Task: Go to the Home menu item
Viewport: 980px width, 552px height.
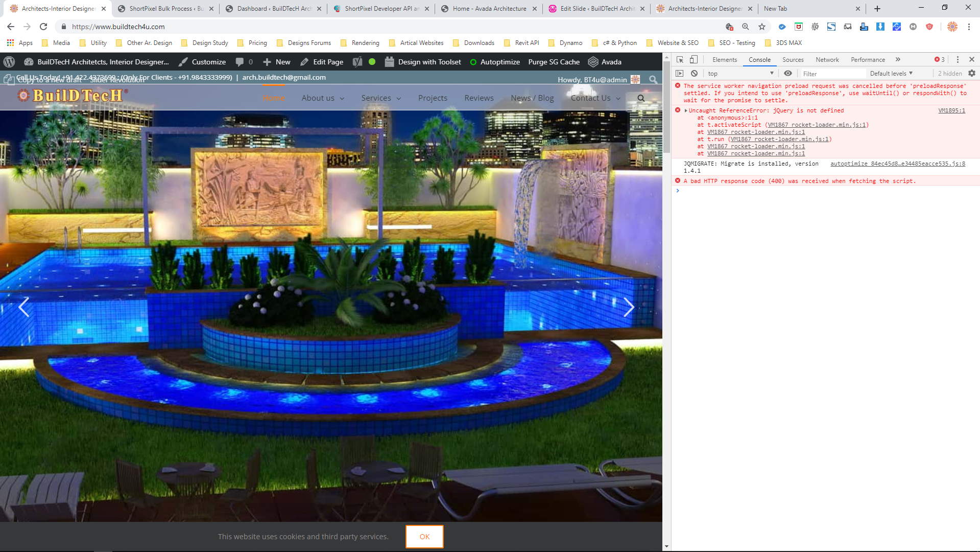Action: click(274, 98)
